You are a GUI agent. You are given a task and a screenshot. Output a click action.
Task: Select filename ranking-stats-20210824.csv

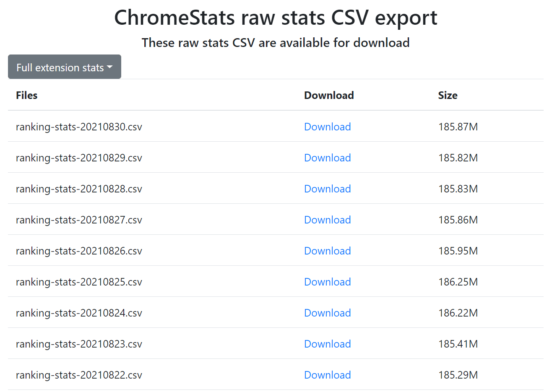[79, 313]
